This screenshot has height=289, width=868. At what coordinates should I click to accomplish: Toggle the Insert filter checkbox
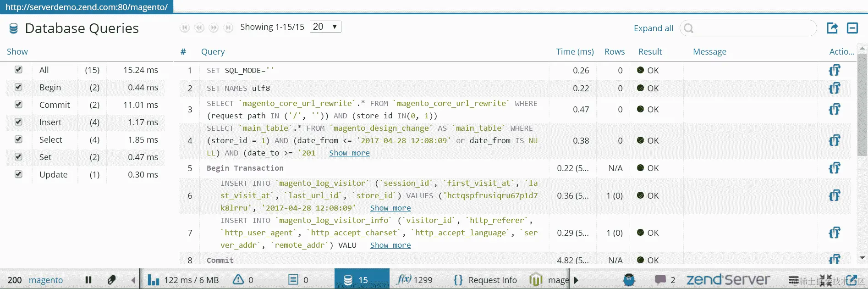pos(18,122)
